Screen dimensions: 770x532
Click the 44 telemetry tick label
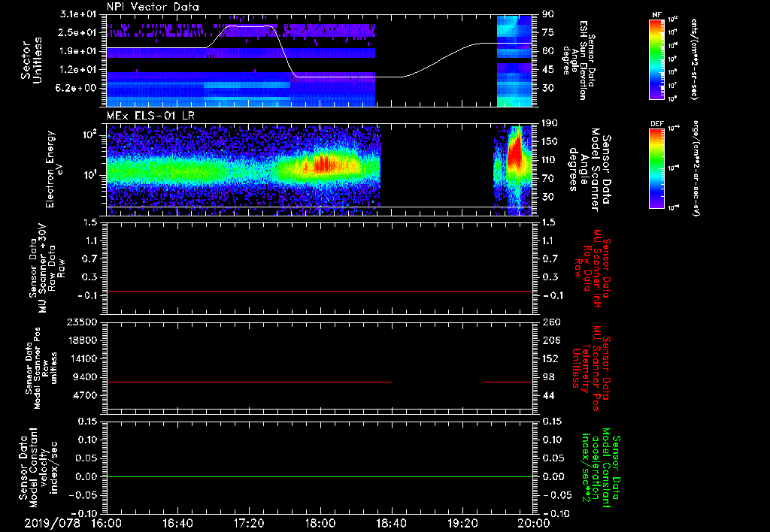click(548, 395)
